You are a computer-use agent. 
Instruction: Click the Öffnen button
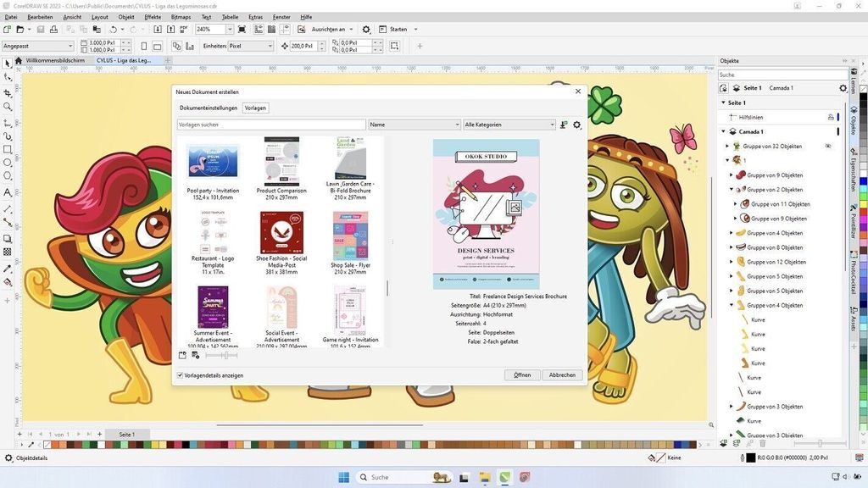click(x=522, y=374)
